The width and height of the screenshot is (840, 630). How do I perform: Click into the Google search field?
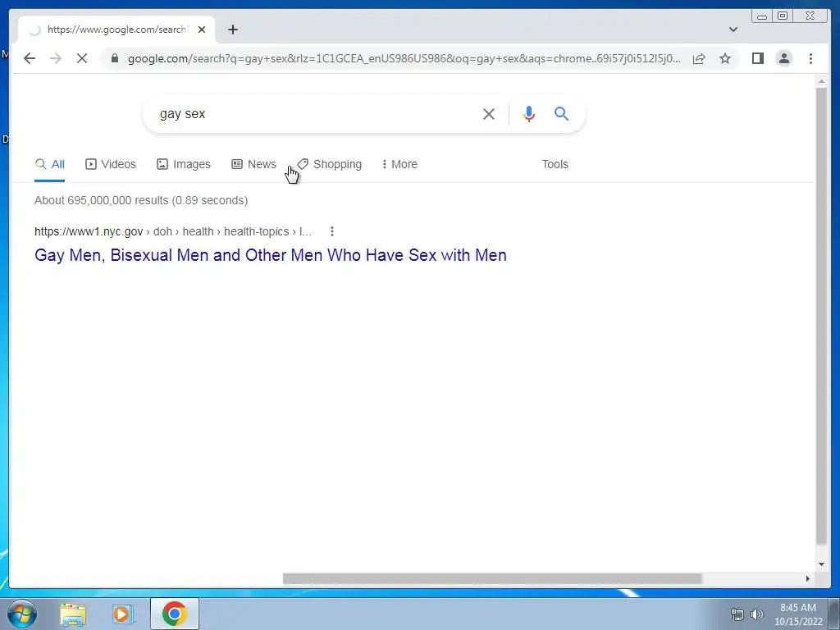click(x=316, y=113)
